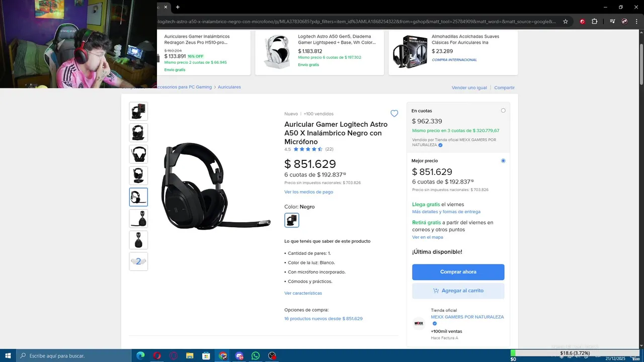Select the "Mejor precio" radio option

pos(503,161)
